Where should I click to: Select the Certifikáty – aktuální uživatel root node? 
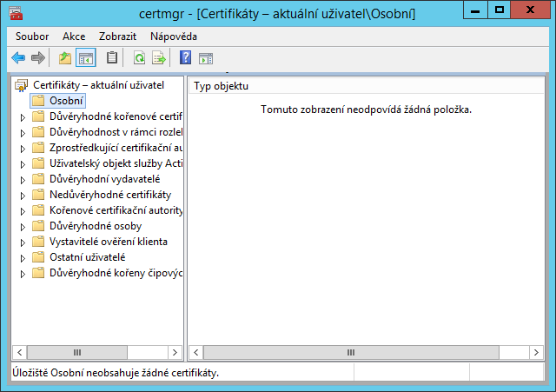[x=97, y=85]
